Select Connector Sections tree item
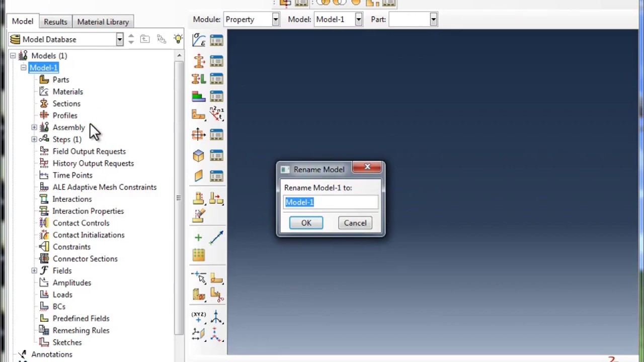 coord(85,259)
